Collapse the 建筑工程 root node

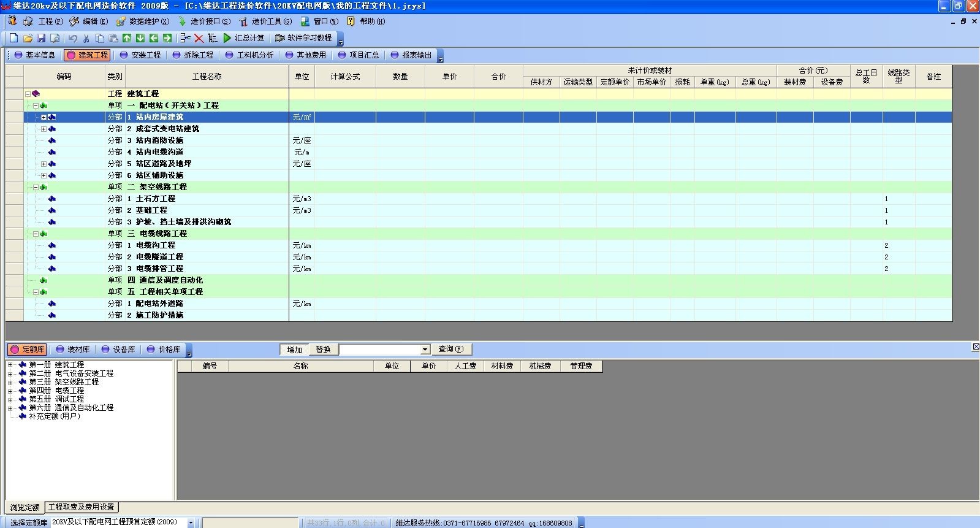coord(28,94)
